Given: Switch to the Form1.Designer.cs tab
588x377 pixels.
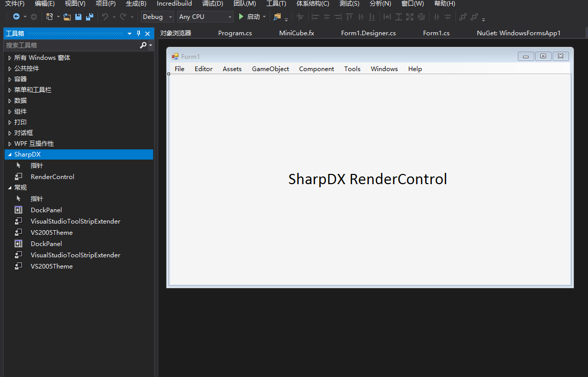Looking at the screenshot, I should (369, 33).
